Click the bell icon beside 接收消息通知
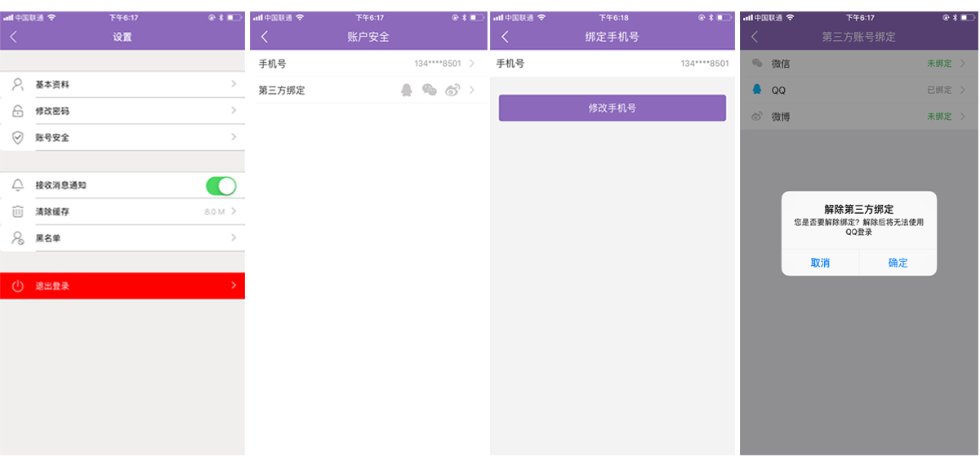The height and width of the screenshot is (470, 980). tap(18, 185)
